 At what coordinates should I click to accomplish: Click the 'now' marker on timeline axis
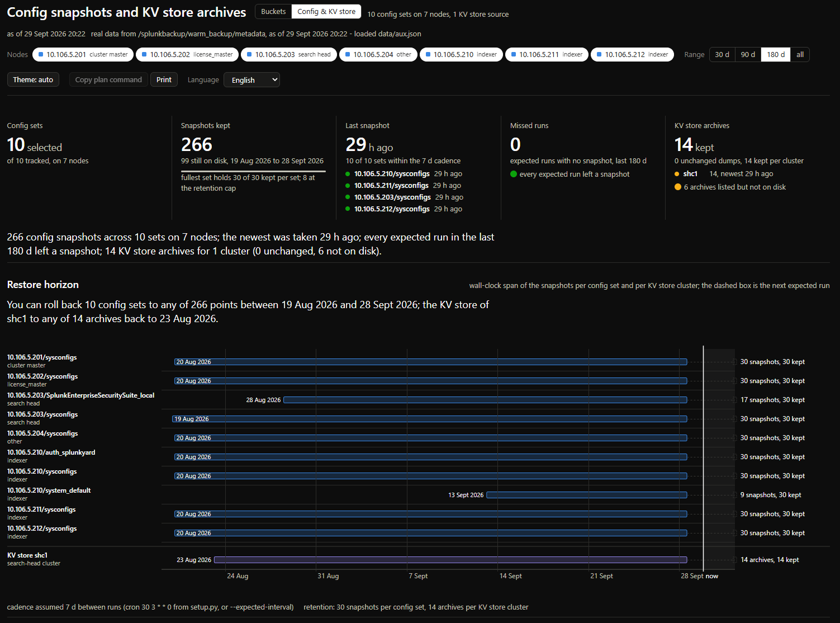[x=711, y=576]
